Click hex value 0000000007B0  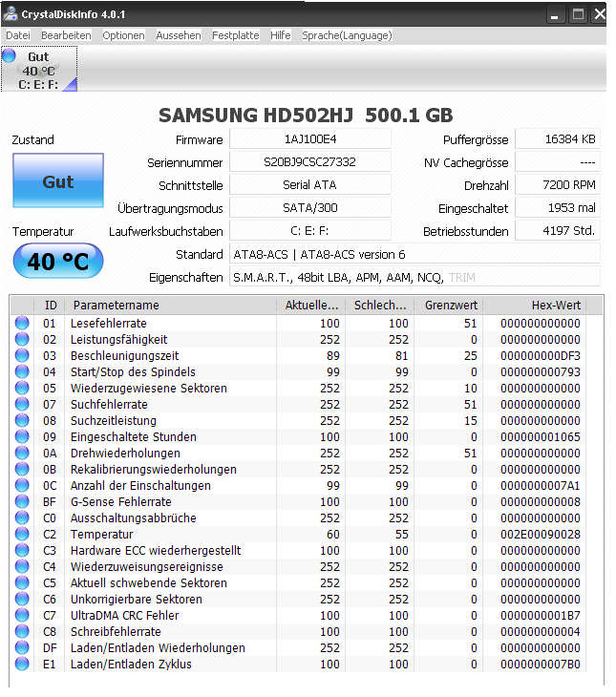(x=540, y=665)
